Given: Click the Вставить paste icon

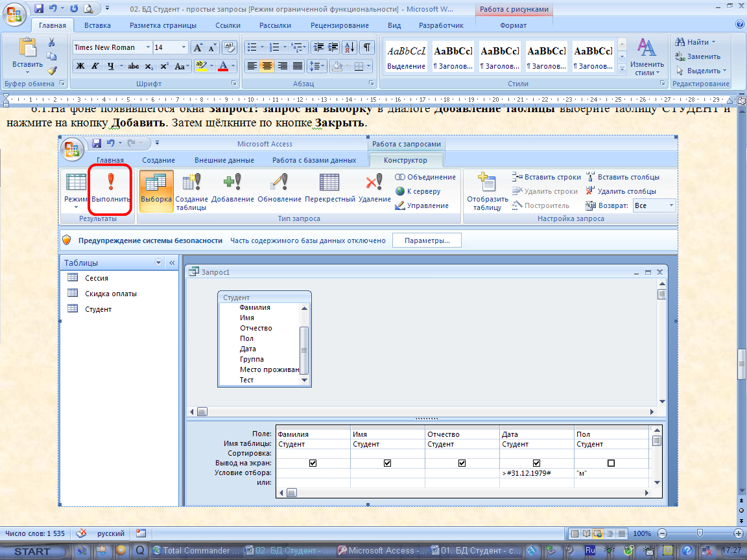Looking at the screenshot, I should pyautogui.click(x=27, y=48).
